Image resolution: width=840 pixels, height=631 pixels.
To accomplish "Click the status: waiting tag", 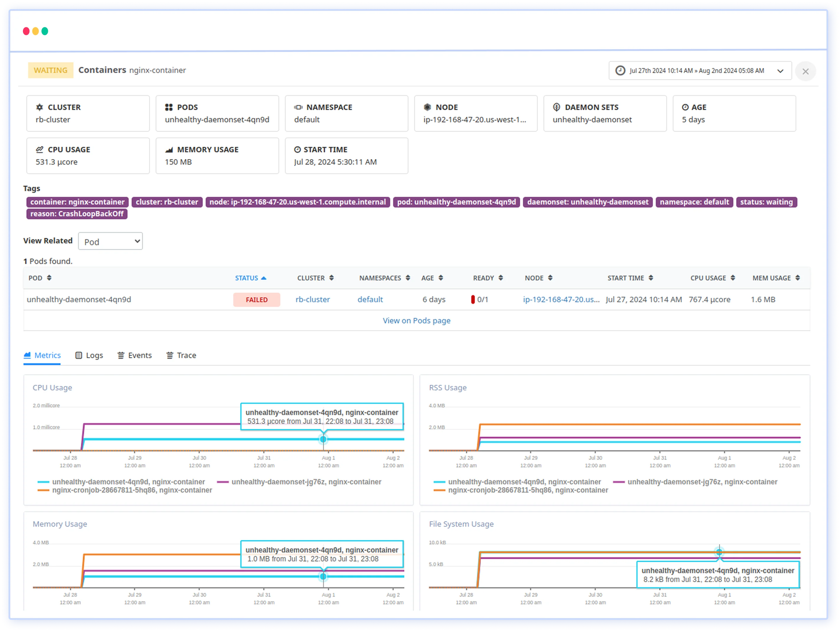I will click(x=766, y=202).
